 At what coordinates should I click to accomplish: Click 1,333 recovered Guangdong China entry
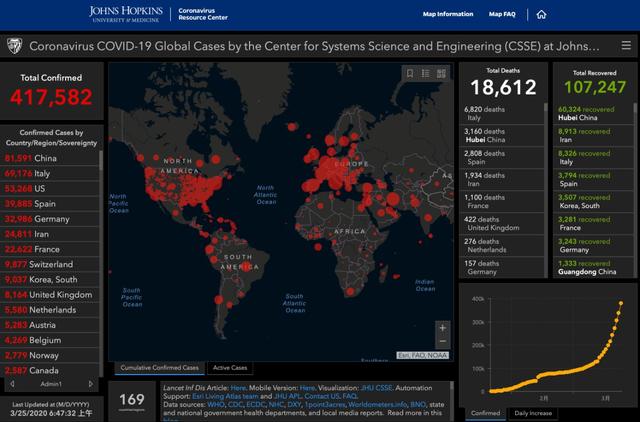click(x=593, y=268)
